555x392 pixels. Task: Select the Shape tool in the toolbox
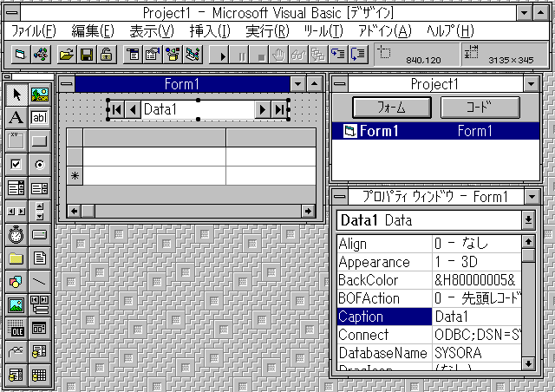click(16, 282)
